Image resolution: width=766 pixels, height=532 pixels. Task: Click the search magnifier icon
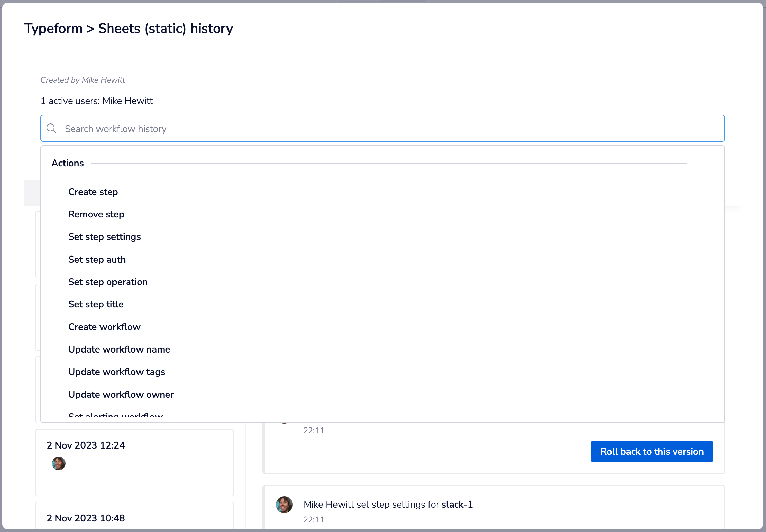52,128
